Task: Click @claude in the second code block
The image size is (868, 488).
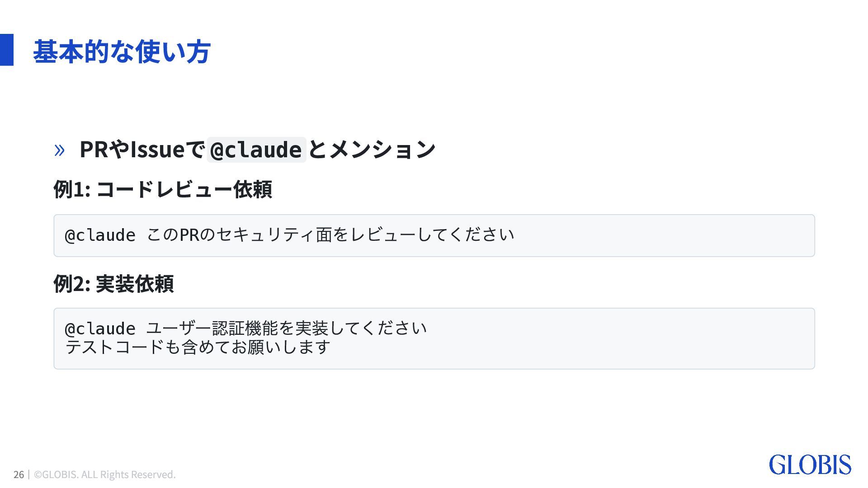Action: click(100, 328)
